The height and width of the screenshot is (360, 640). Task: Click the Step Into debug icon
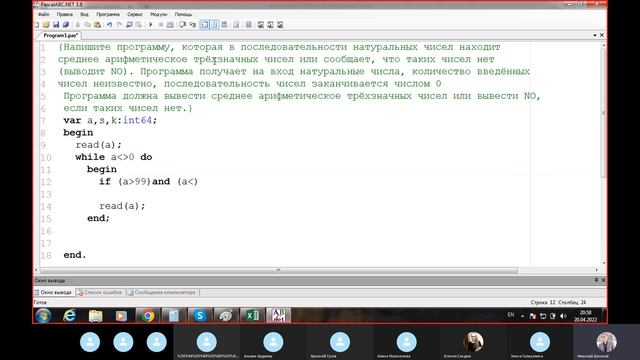[192, 25]
